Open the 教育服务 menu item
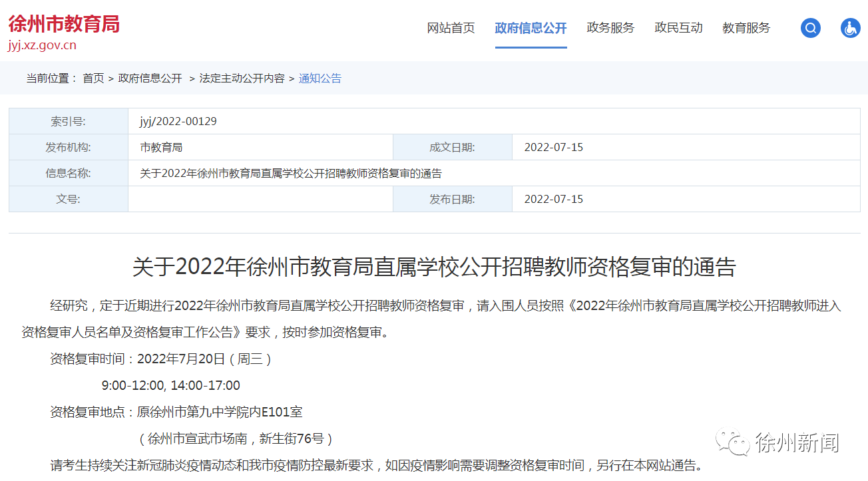Image resolution: width=868 pixels, height=481 pixels. (x=746, y=28)
